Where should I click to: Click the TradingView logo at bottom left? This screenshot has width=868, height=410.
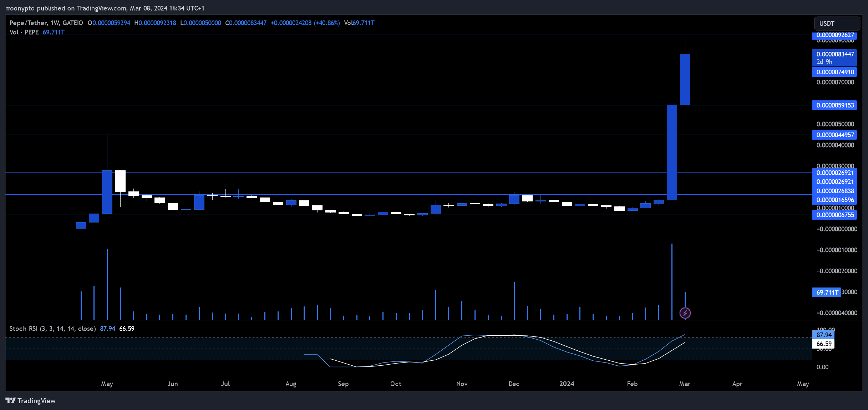(x=31, y=401)
